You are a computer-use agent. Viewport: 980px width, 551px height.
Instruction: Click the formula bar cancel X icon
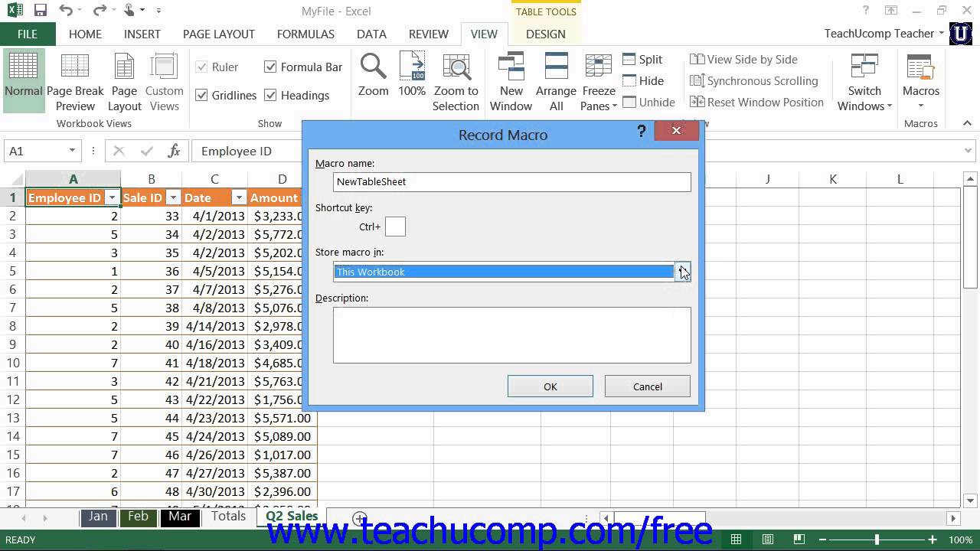click(x=119, y=151)
